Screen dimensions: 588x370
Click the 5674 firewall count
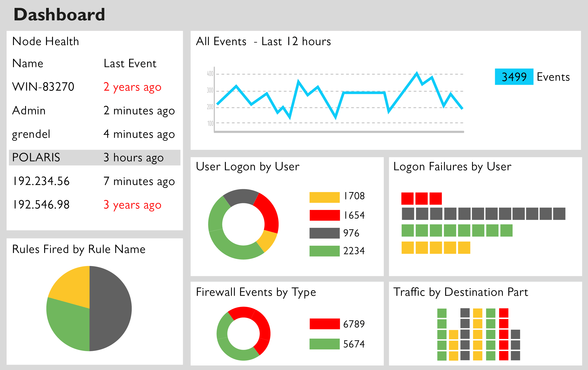coord(354,344)
